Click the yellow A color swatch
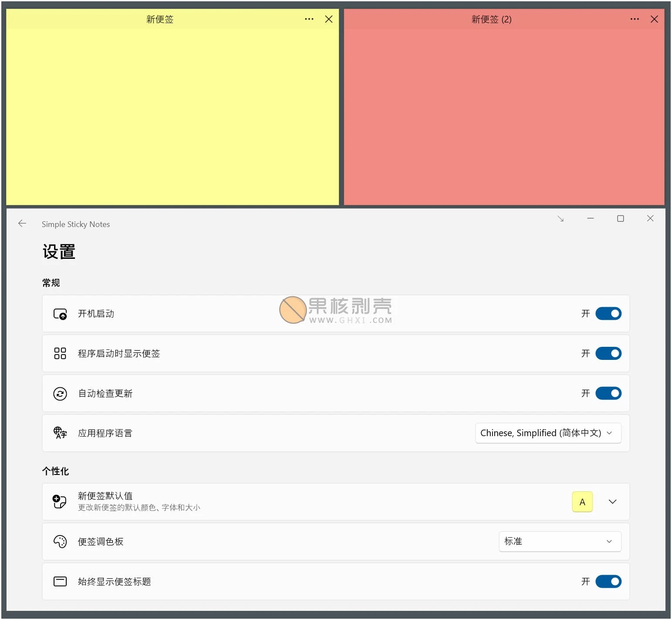672x620 pixels. [x=582, y=502]
